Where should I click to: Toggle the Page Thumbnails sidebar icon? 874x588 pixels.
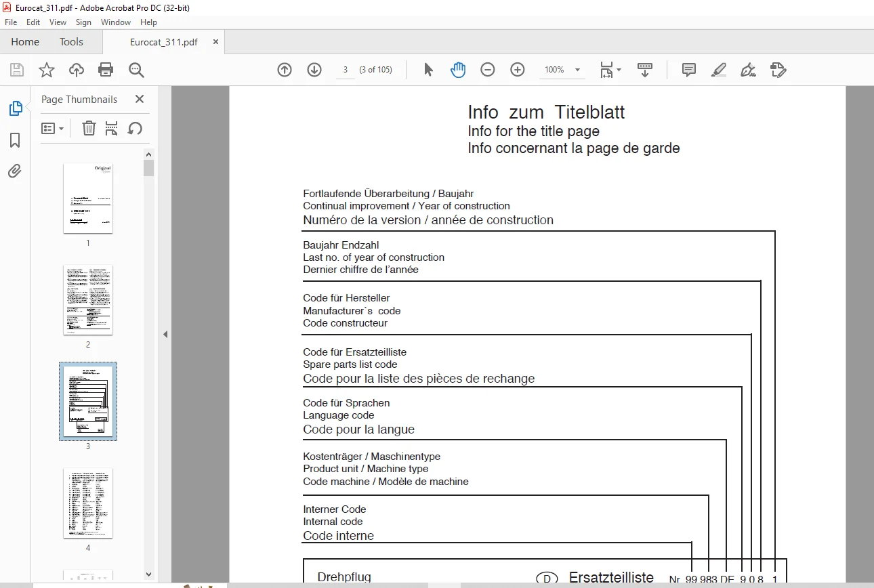[15, 108]
